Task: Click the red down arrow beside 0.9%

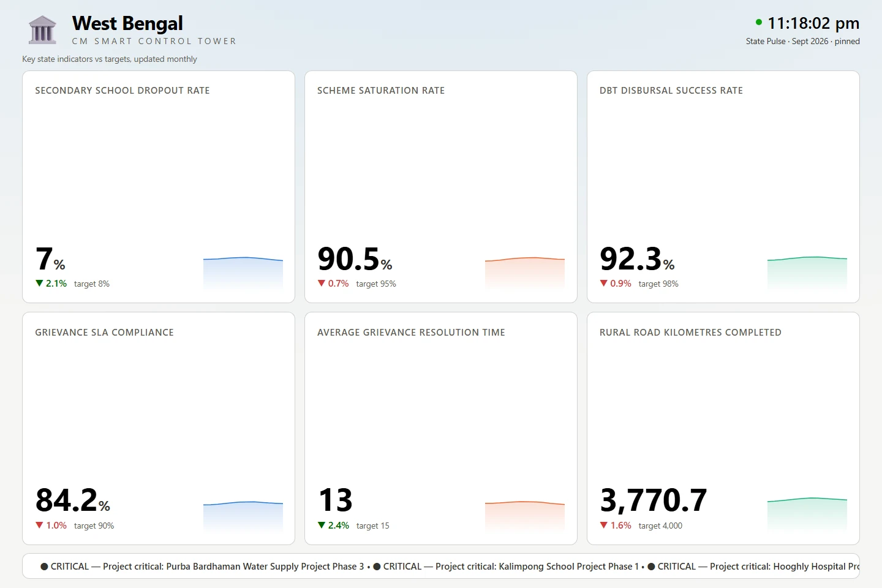Action: coord(604,283)
